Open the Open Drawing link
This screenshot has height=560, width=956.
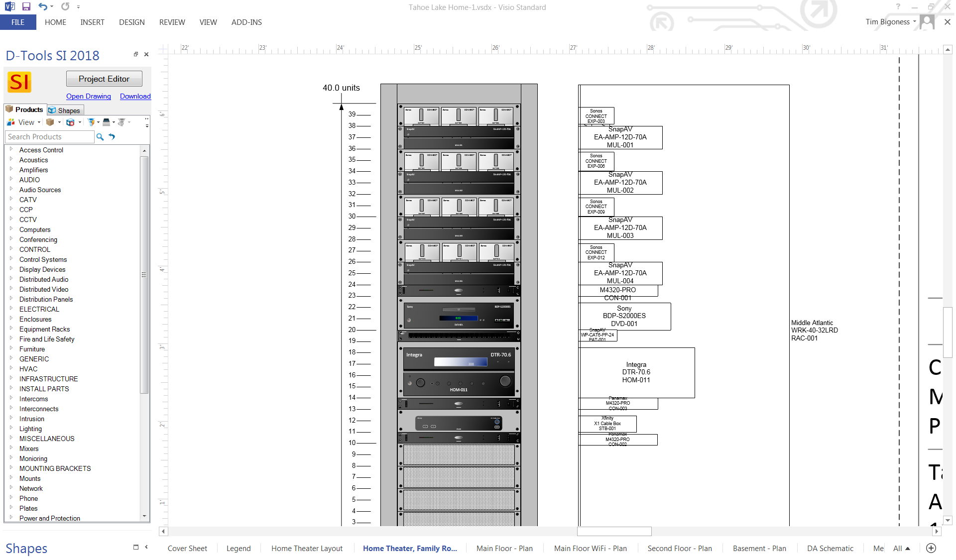coord(89,96)
